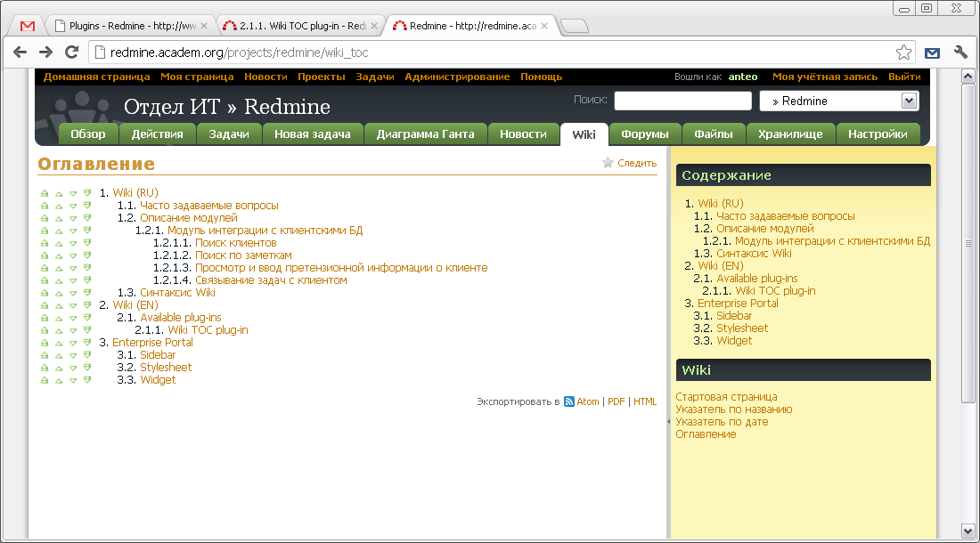
Task: Move 'Wiki (EN)' row down one
Action: [x=73, y=306]
